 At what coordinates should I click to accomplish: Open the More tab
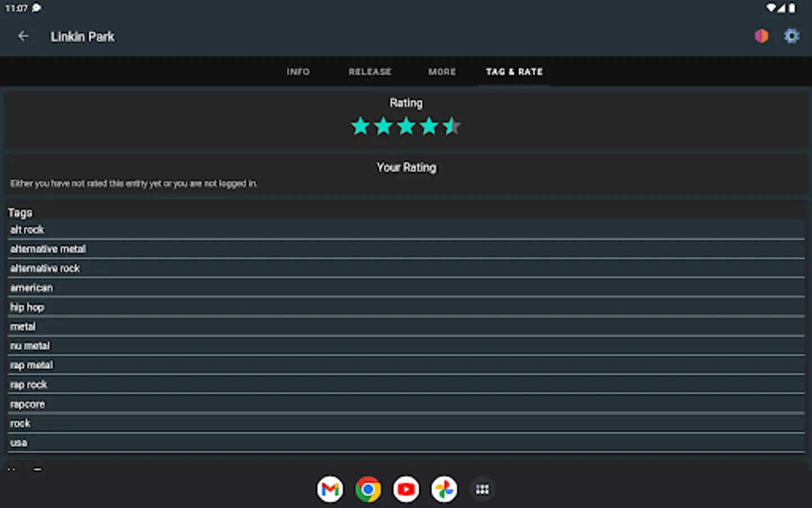(442, 72)
